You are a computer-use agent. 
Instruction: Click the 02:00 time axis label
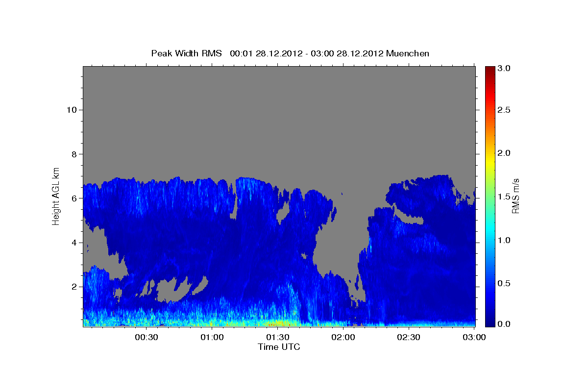click(x=343, y=338)
